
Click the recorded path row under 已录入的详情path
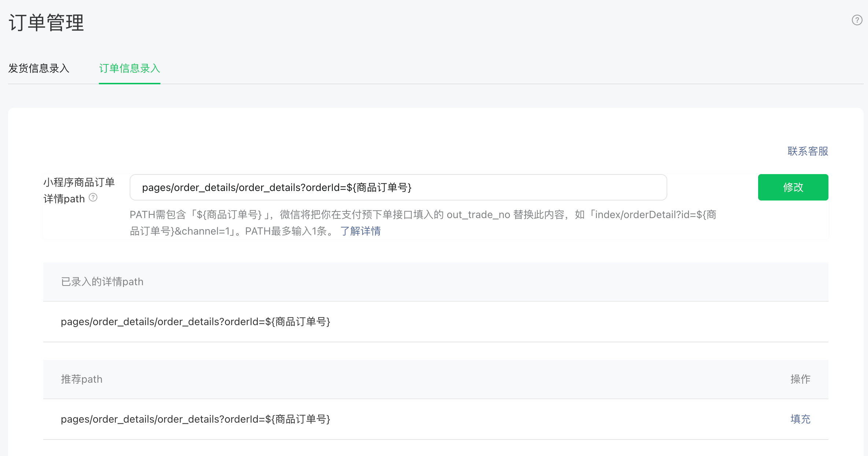coord(196,321)
